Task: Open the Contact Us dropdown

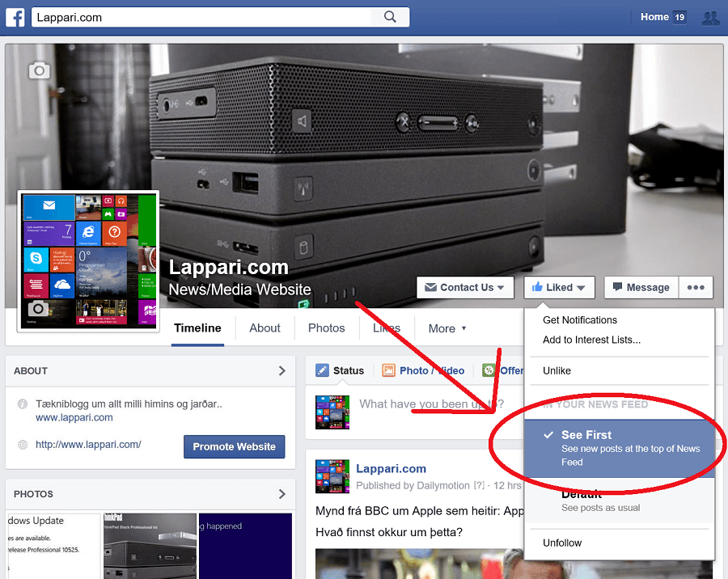Action: click(x=465, y=287)
